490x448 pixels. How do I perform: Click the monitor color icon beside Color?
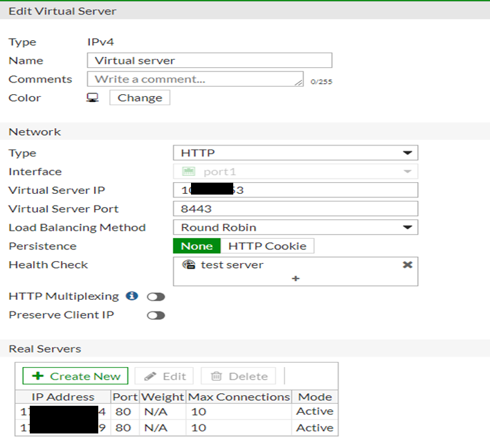pyautogui.click(x=92, y=98)
